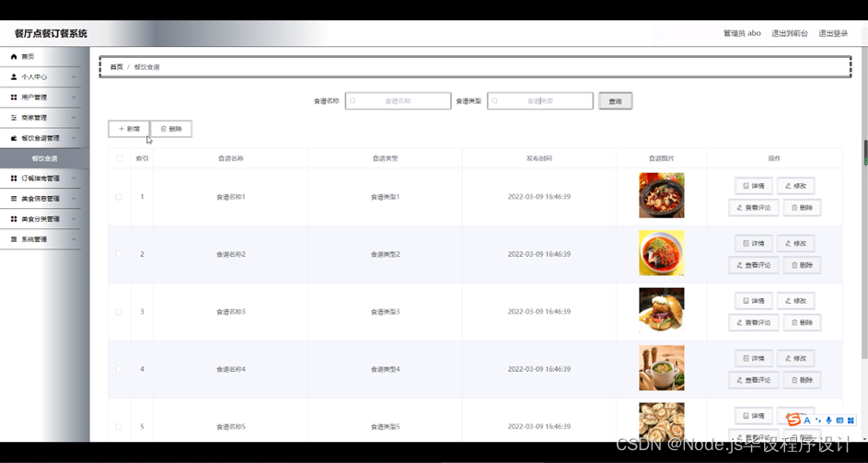Open 详情 for 食谱名称5
The image size is (868, 463).
(x=754, y=416)
